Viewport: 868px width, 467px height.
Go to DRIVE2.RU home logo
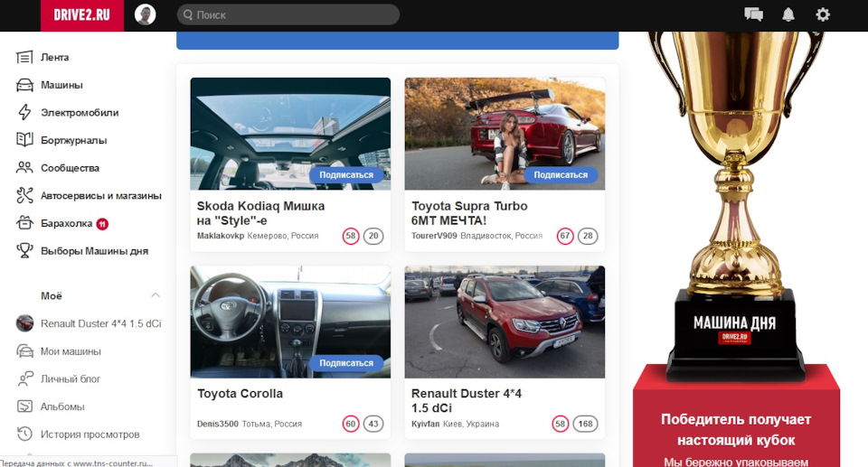tap(82, 15)
